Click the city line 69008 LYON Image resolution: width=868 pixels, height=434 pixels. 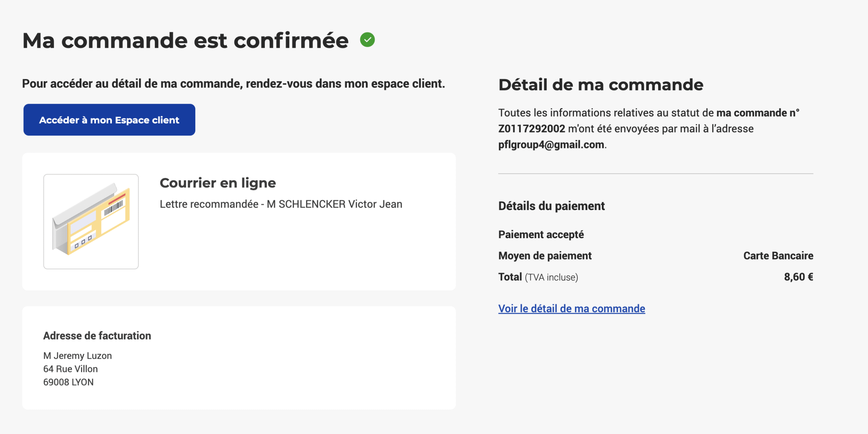coord(68,382)
